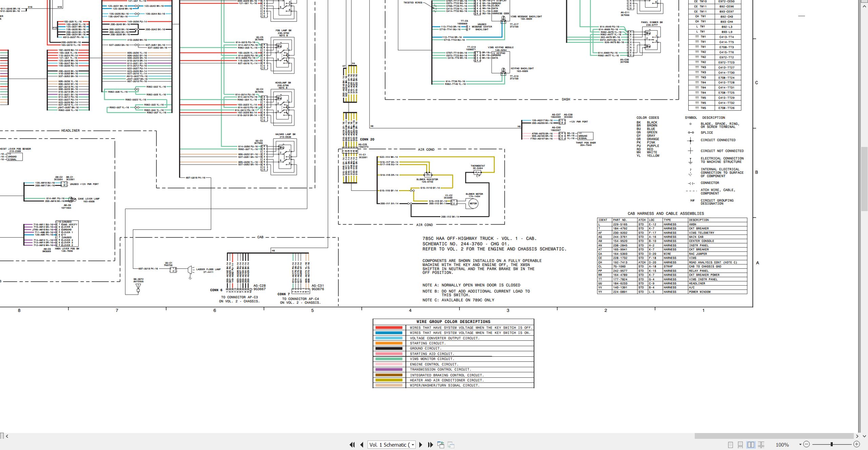This screenshot has width=868, height=450.
Task: Click the 'HEADLAMP SW' label
Action: coord(283,83)
